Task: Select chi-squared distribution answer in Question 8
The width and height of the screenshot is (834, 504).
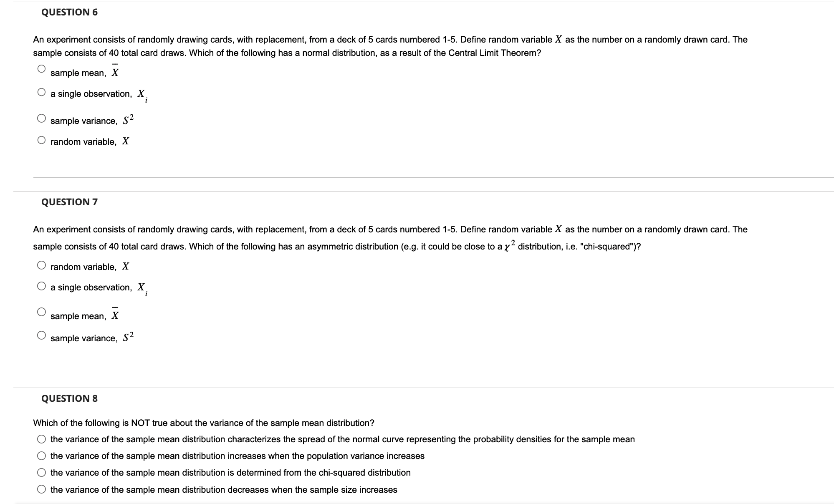Action: pos(41,472)
